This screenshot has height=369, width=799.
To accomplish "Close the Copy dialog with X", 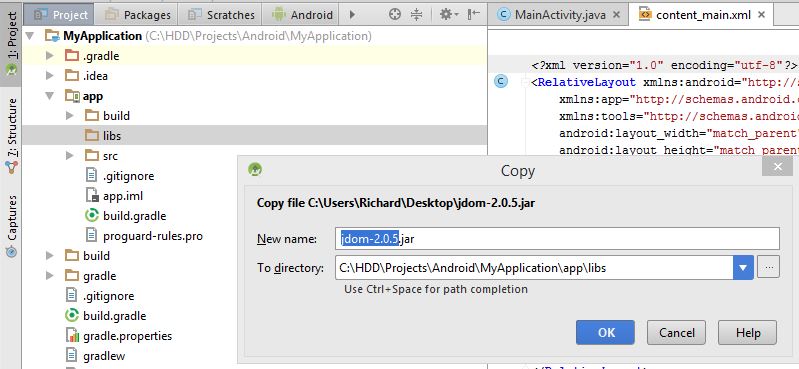I will [x=777, y=167].
